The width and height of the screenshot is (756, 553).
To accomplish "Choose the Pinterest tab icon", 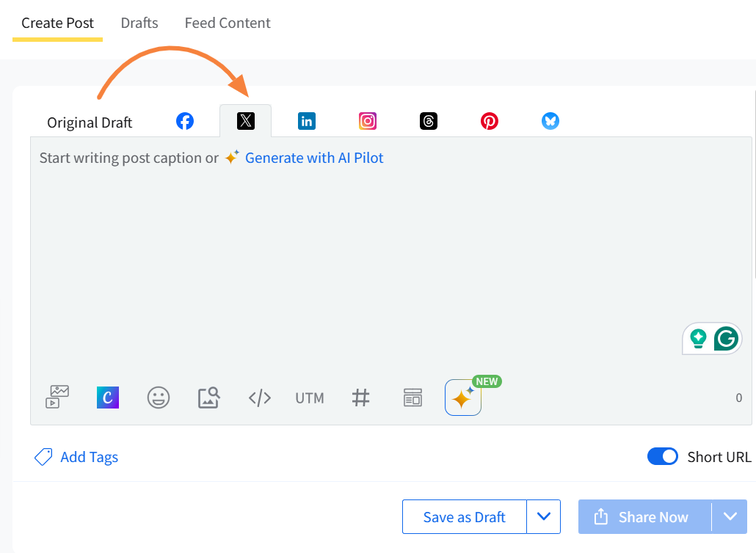I will coord(490,121).
